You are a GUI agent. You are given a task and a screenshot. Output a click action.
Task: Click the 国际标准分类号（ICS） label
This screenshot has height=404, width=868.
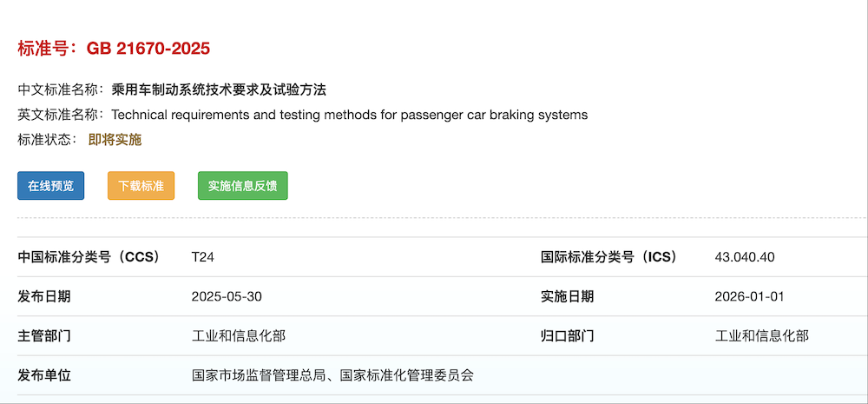608,257
